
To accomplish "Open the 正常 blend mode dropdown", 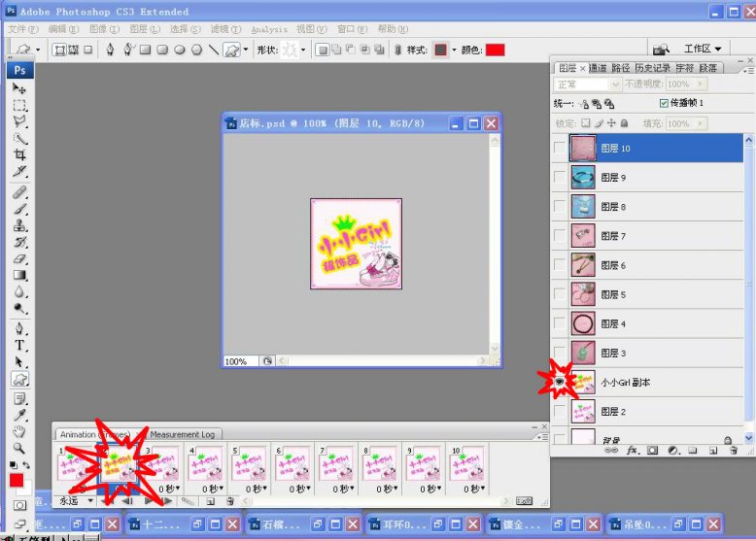I will click(587, 85).
